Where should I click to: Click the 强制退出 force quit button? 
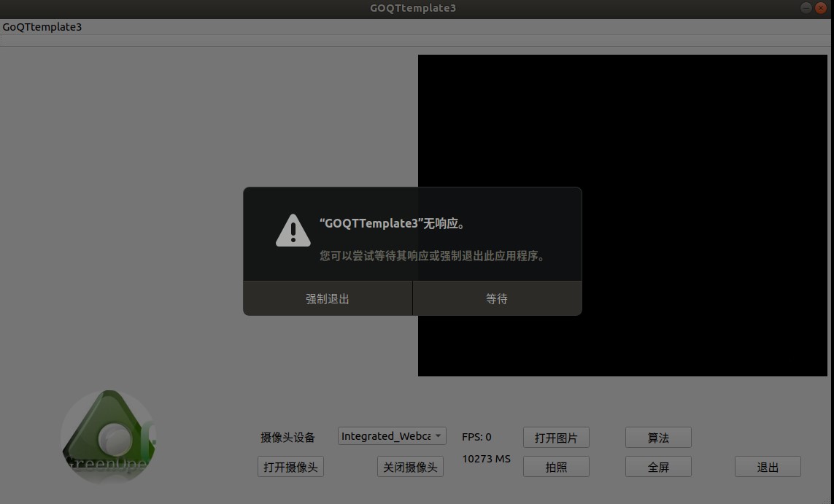(x=328, y=298)
